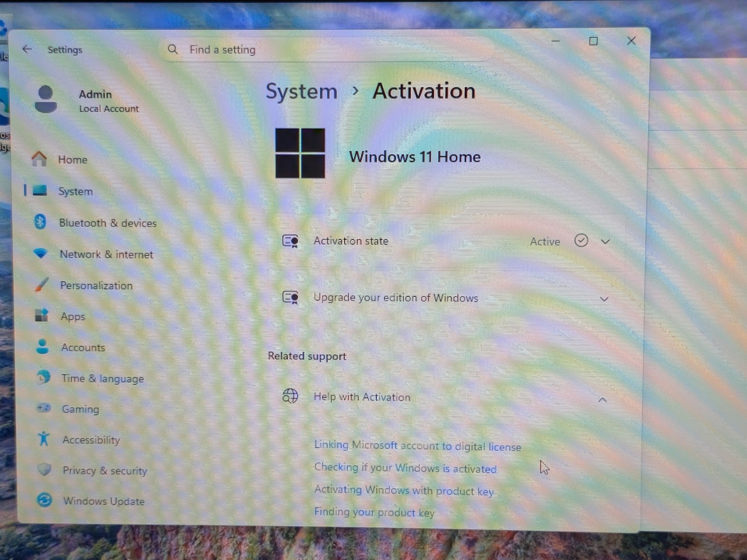Click the Windows 11 logo

300,153
